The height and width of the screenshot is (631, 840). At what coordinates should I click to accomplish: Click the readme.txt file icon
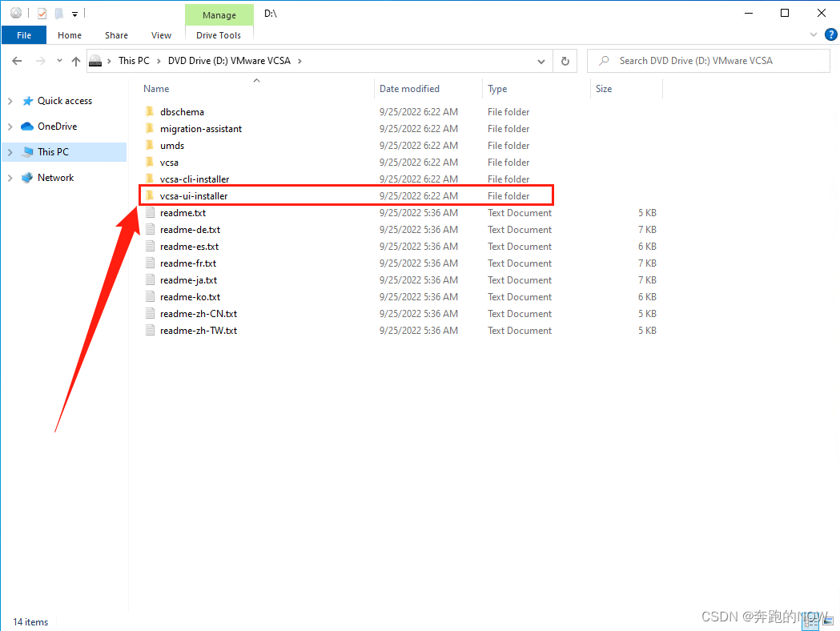150,213
